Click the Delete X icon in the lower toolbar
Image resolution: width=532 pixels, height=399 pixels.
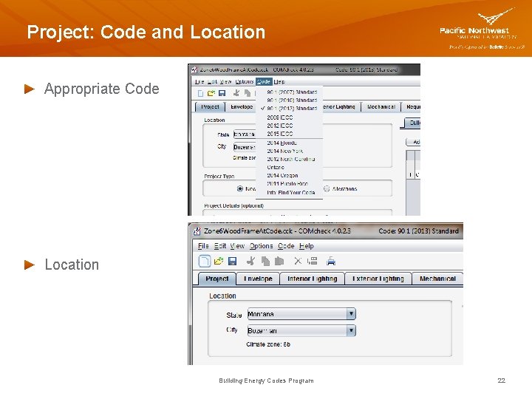click(298, 261)
